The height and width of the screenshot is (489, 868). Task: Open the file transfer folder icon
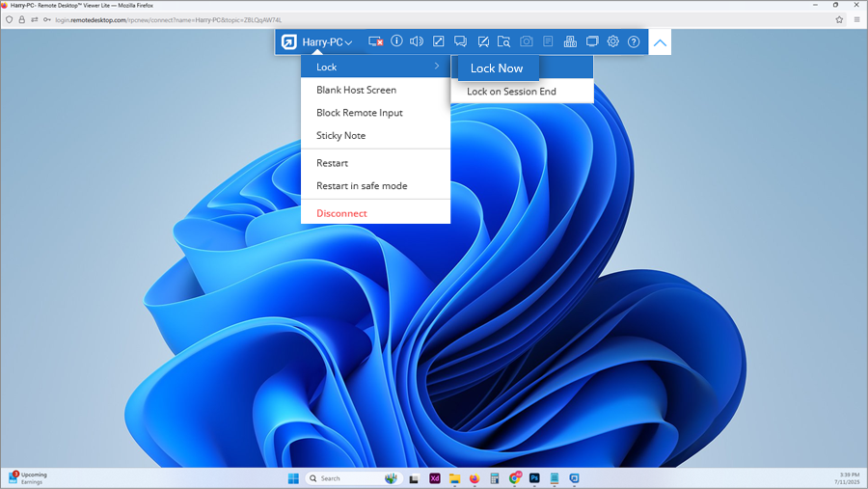[503, 41]
